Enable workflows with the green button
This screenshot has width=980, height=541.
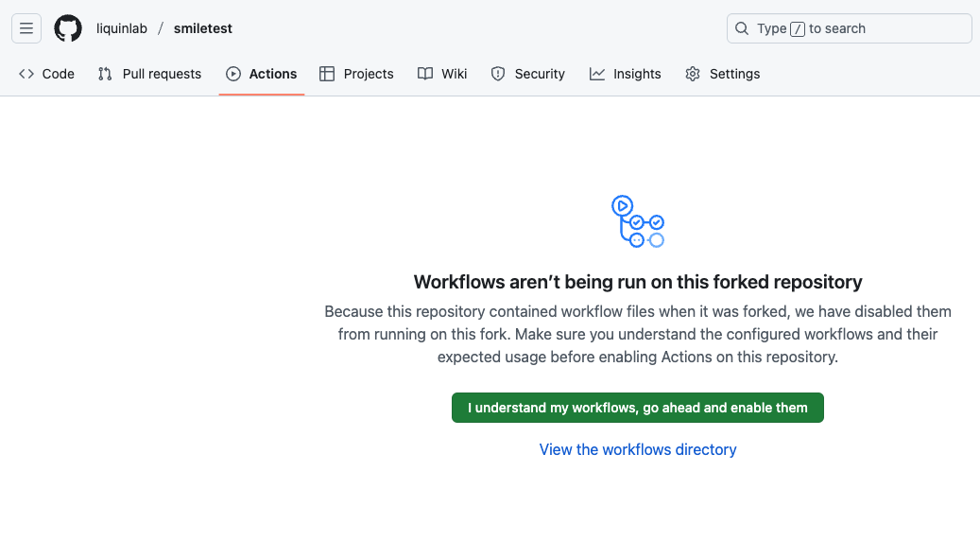click(638, 408)
